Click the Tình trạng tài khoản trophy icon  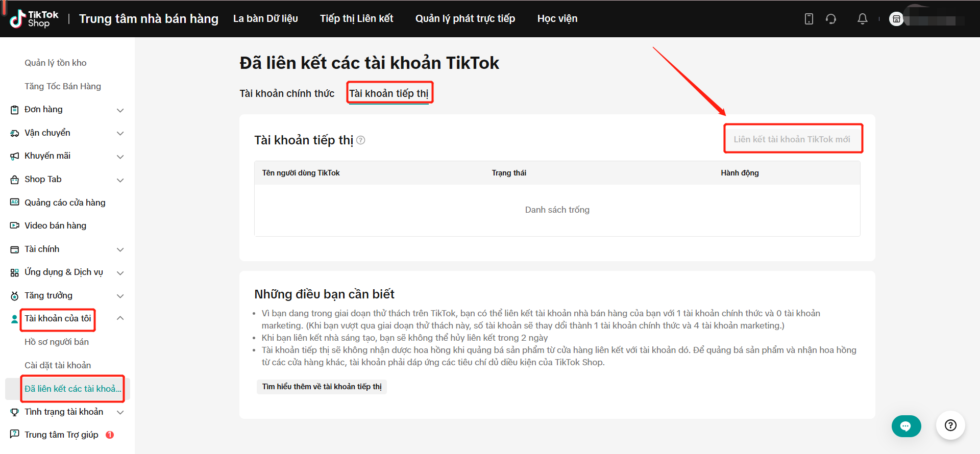pos(15,412)
